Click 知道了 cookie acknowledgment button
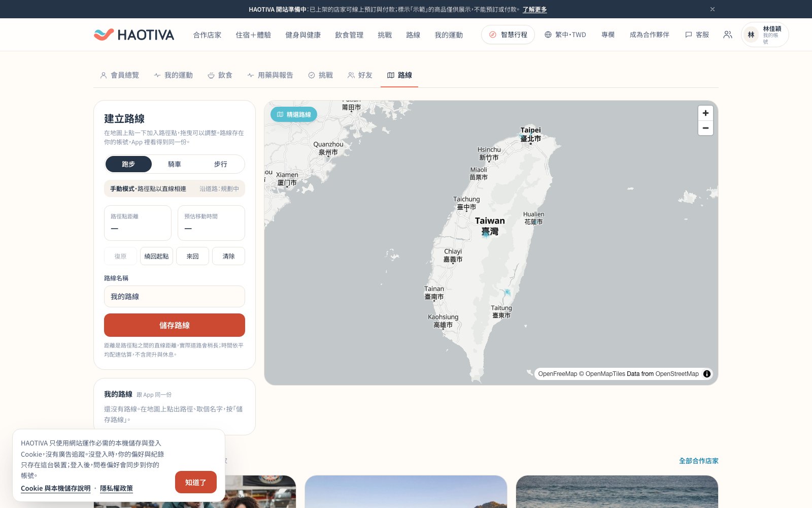The height and width of the screenshot is (508, 812). (x=196, y=482)
